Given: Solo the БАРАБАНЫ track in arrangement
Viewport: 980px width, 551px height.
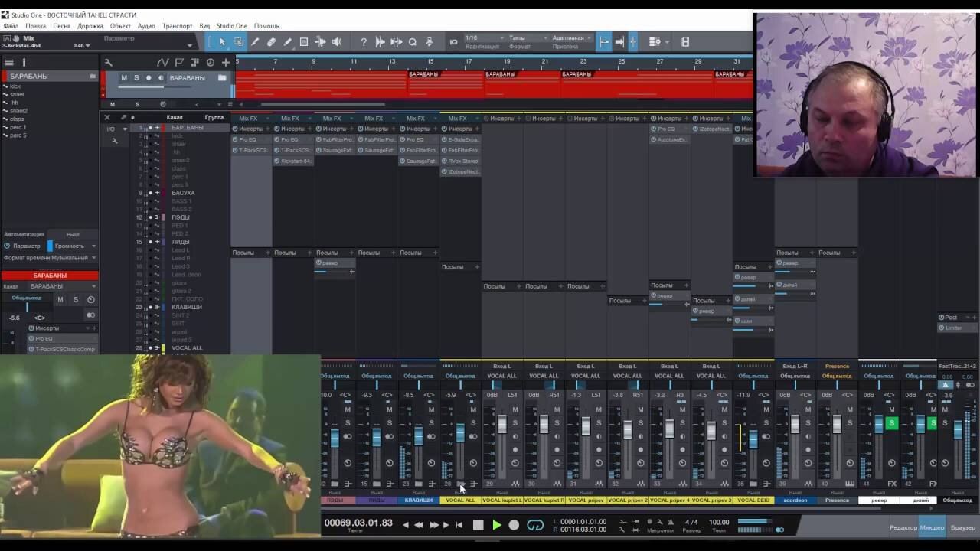Looking at the screenshot, I should (136, 78).
